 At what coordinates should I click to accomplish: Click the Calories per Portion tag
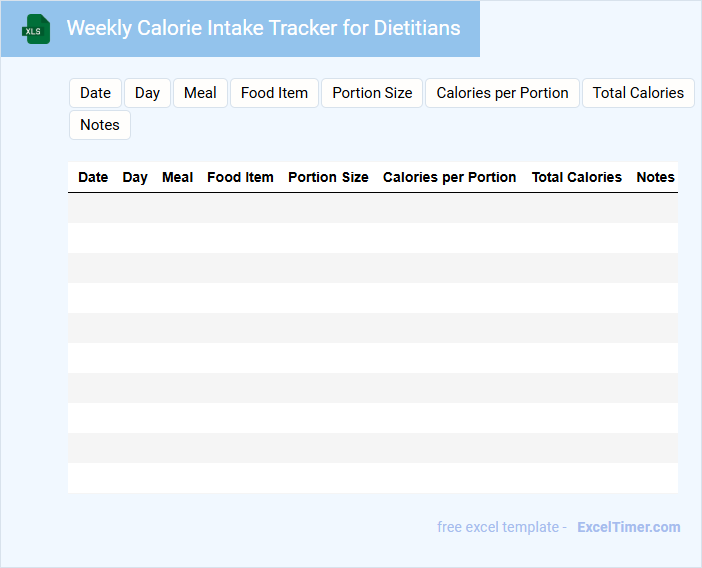click(x=502, y=93)
